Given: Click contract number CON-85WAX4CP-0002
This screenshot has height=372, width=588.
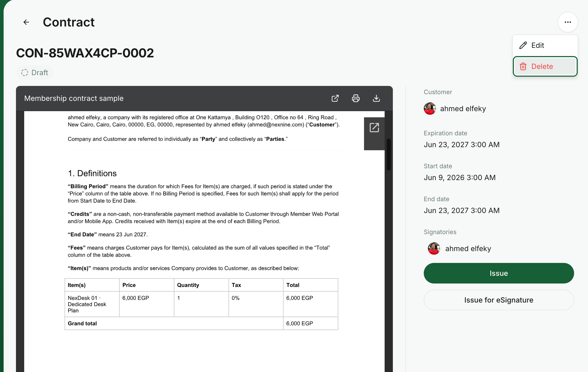Looking at the screenshot, I should pos(85,53).
